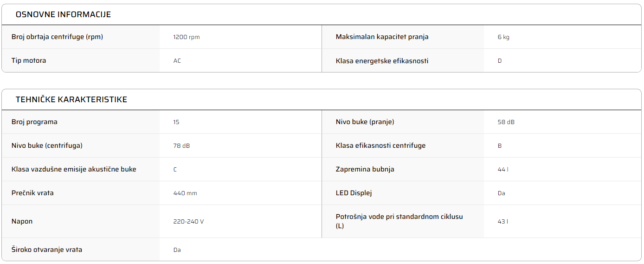This screenshot has width=644, height=264.
Task: Click the TEHNIČKE KARAKTERISTIKE section header
Action: (71, 99)
